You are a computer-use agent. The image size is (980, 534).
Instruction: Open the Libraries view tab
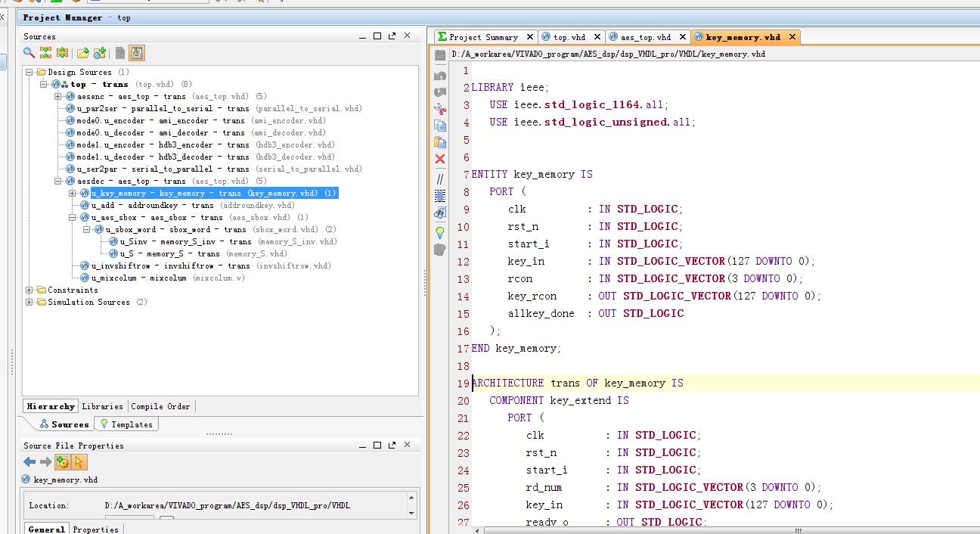click(x=102, y=406)
